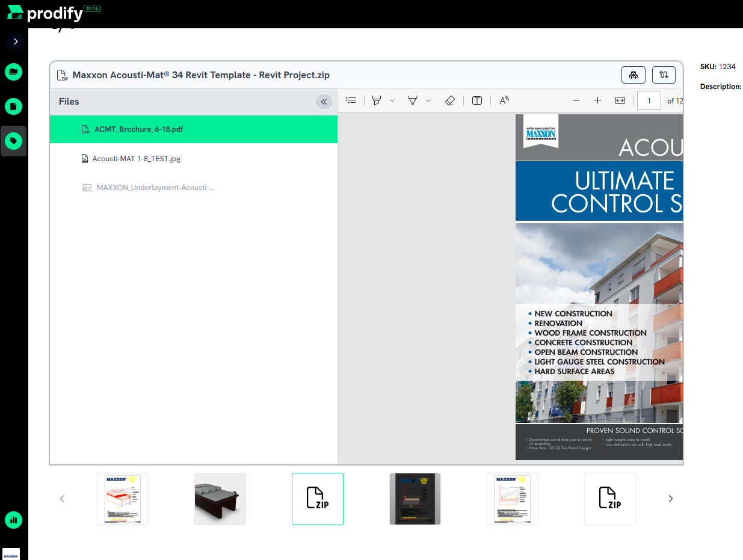Click the read aloud icon
Viewport: 743px width, 560px height.
(x=504, y=100)
